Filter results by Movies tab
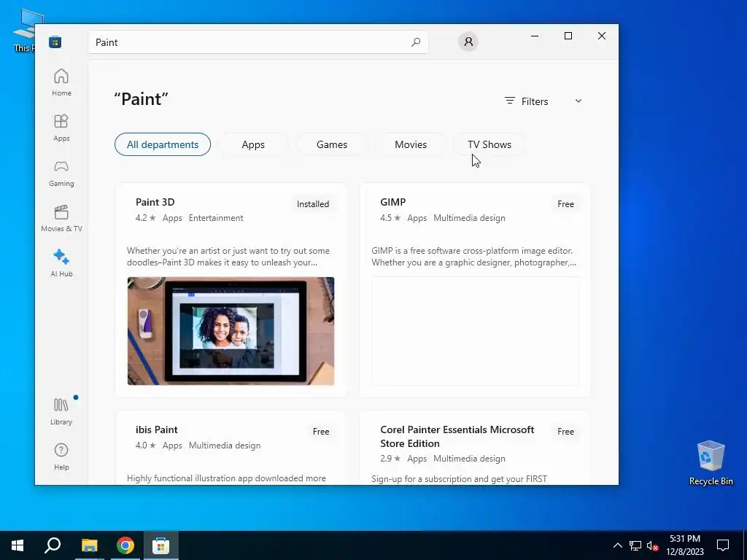The height and width of the screenshot is (560, 747). (411, 144)
